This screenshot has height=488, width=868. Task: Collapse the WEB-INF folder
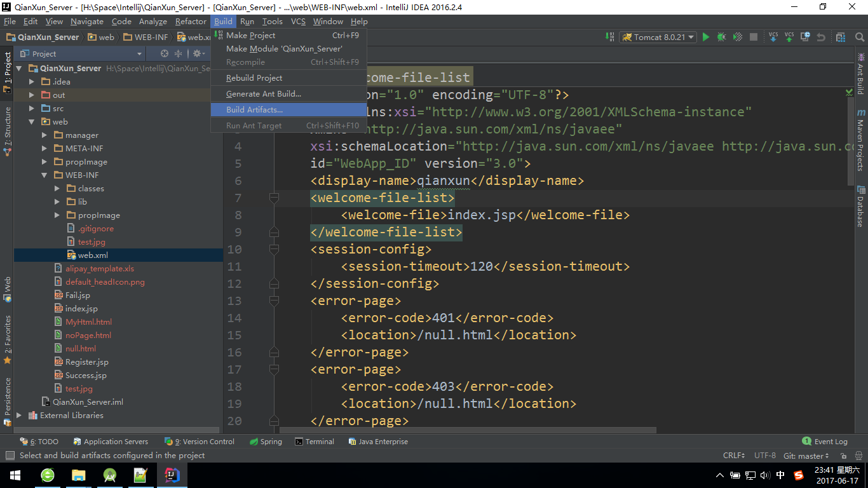44,175
